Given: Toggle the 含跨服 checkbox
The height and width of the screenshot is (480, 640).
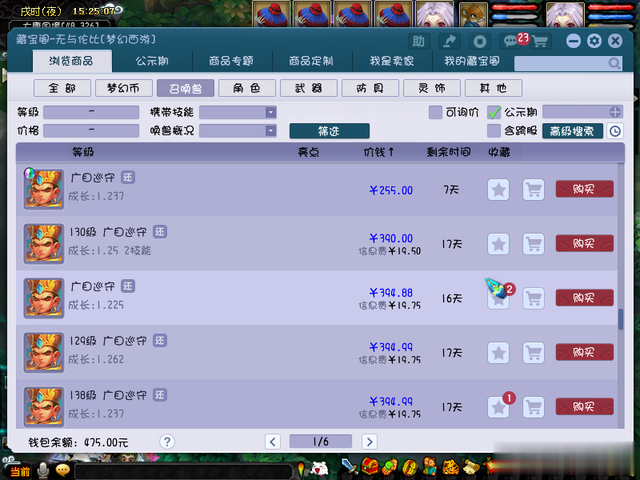Looking at the screenshot, I should pyautogui.click(x=494, y=131).
